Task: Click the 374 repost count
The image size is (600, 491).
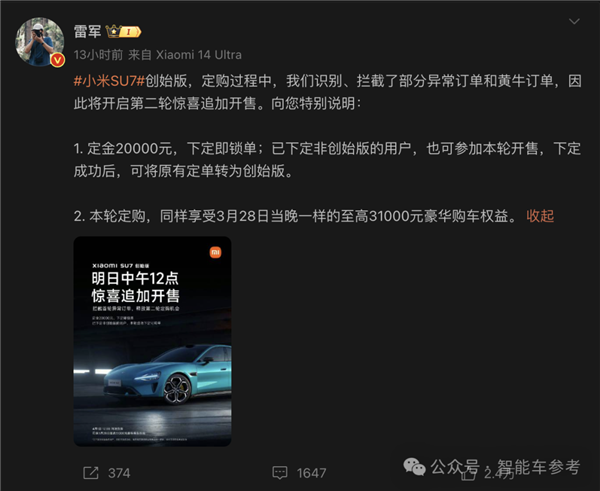Action: [x=119, y=473]
